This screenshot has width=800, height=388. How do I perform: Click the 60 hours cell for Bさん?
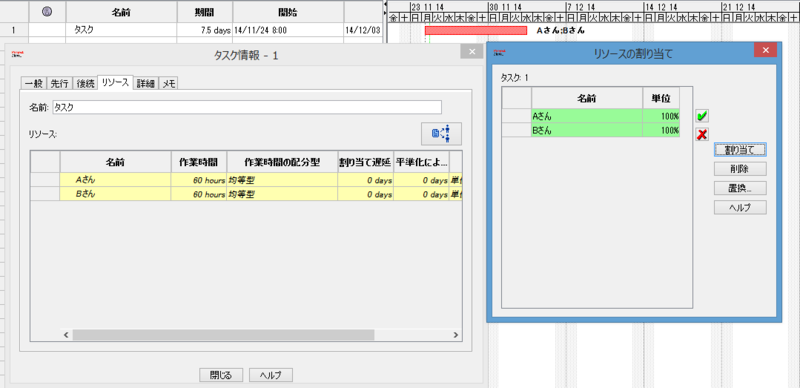coord(199,194)
